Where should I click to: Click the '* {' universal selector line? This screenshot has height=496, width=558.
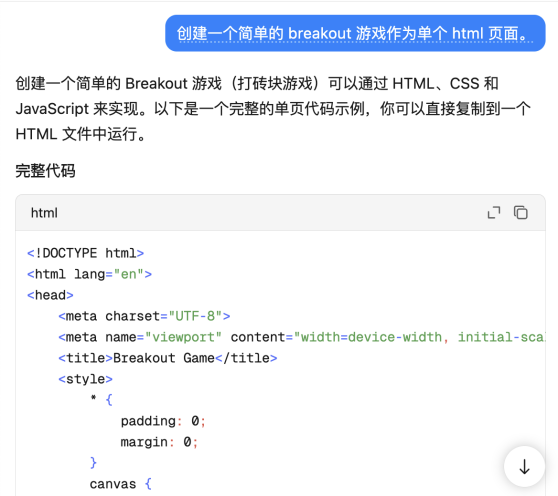[101, 400]
